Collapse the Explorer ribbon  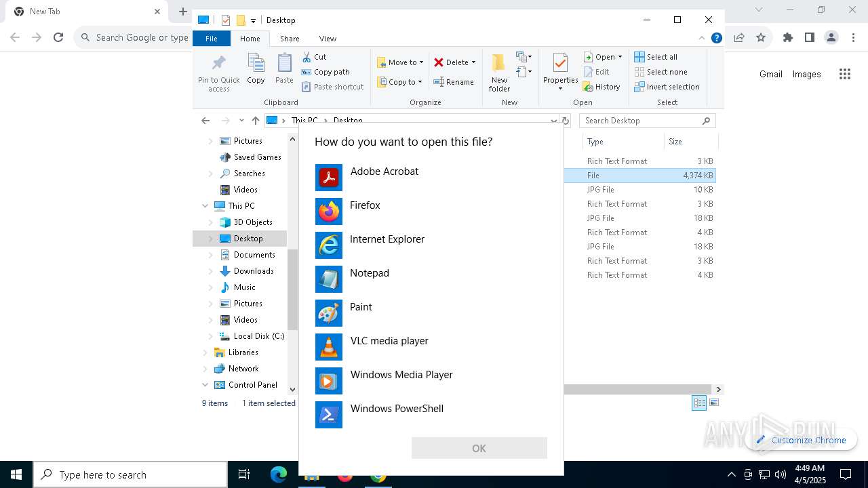tap(702, 38)
